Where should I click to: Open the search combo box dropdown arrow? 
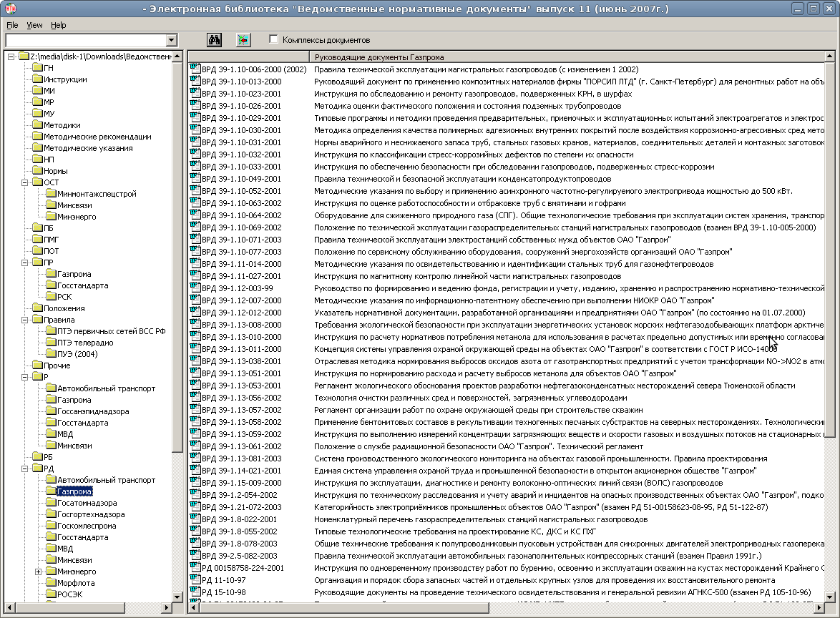point(172,40)
